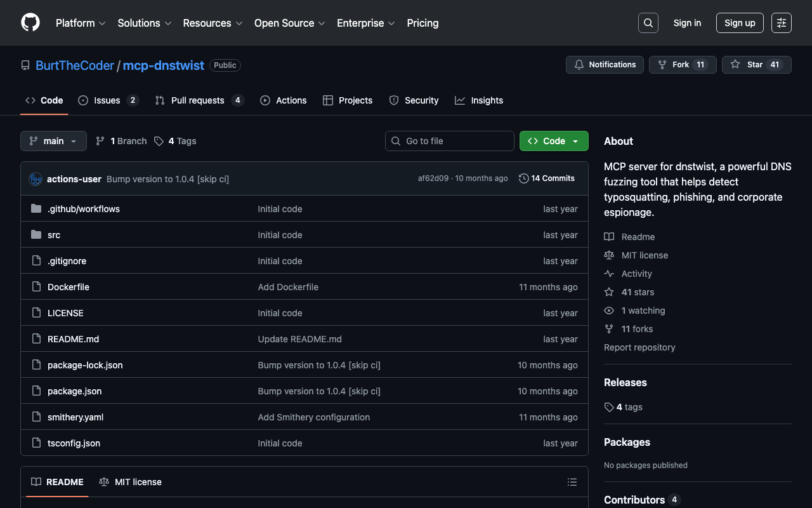812x508 pixels.
Task: Open search with magnifier icon
Action: click(x=648, y=23)
